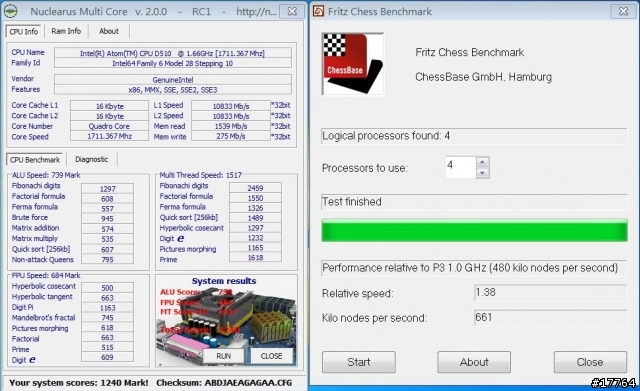Click the CLOSE button in System results

pos(271,356)
